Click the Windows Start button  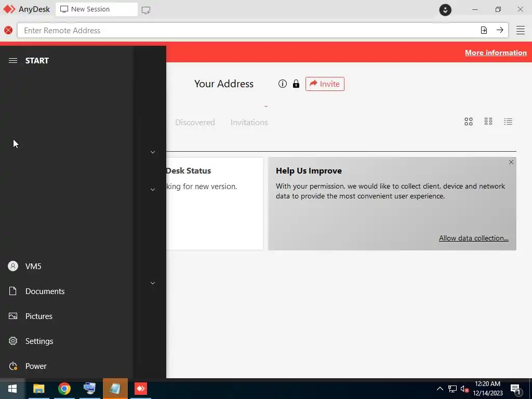coord(12,389)
